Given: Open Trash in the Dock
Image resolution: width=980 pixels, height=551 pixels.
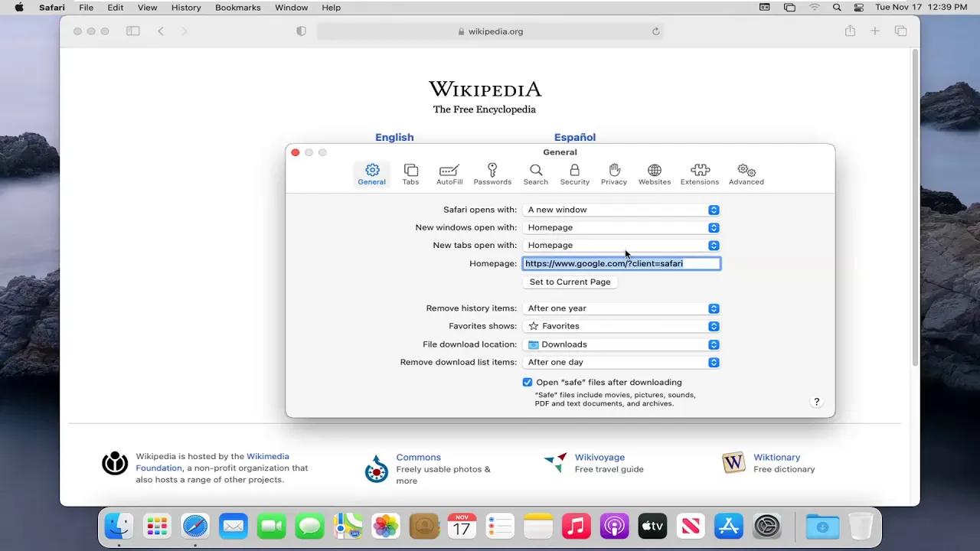Looking at the screenshot, I should (861, 527).
